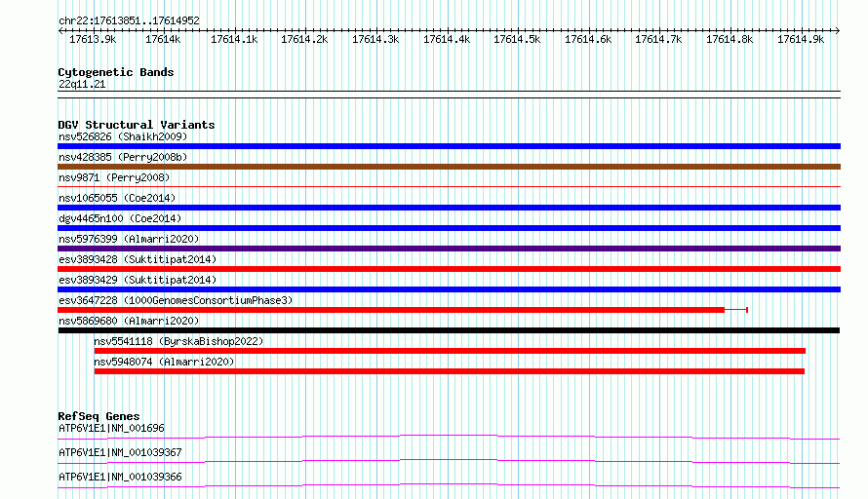The width and height of the screenshot is (868, 499).
Task: Click ruler tick labeled 17614.3k
Action: coord(375,39)
